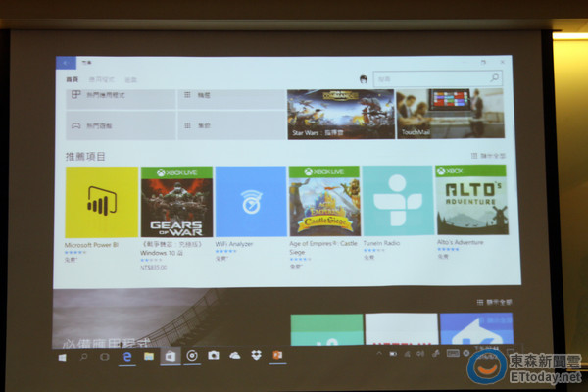Click the WiFi Analyzer title text
Viewport: 588px width, 392px height.
[x=234, y=244]
